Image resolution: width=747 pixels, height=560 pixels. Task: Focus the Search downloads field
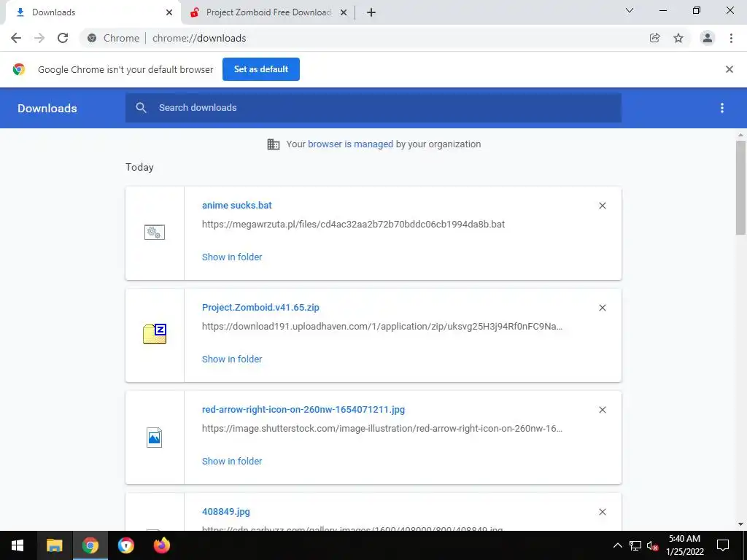click(x=373, y=108)
